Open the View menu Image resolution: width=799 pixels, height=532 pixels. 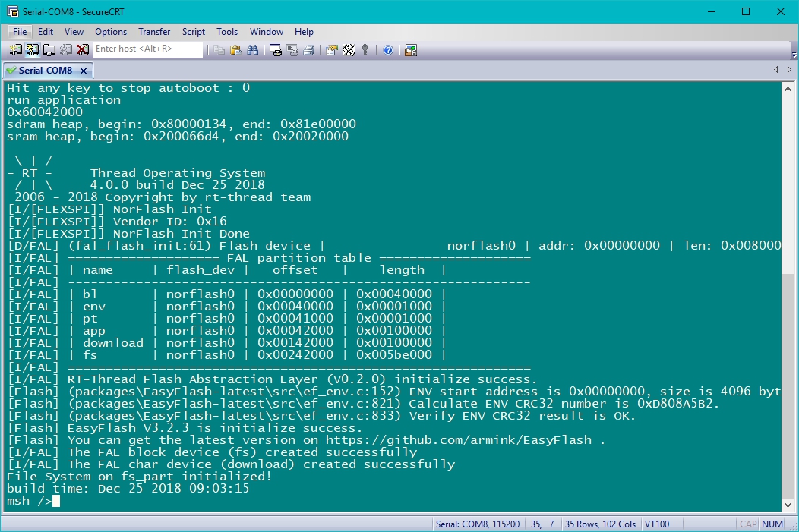pyautogui.click(x=74, y=32)
